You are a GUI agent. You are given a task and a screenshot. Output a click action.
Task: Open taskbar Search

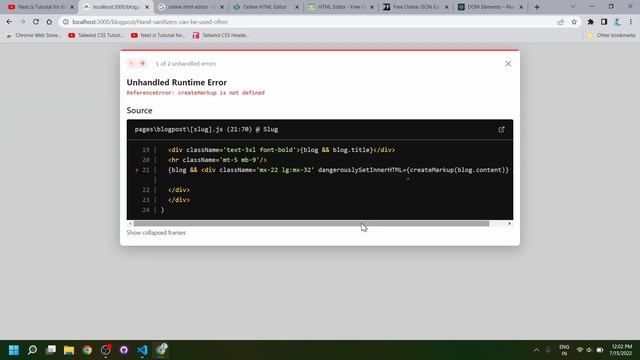pyautogui.click(x=32, y=350)
